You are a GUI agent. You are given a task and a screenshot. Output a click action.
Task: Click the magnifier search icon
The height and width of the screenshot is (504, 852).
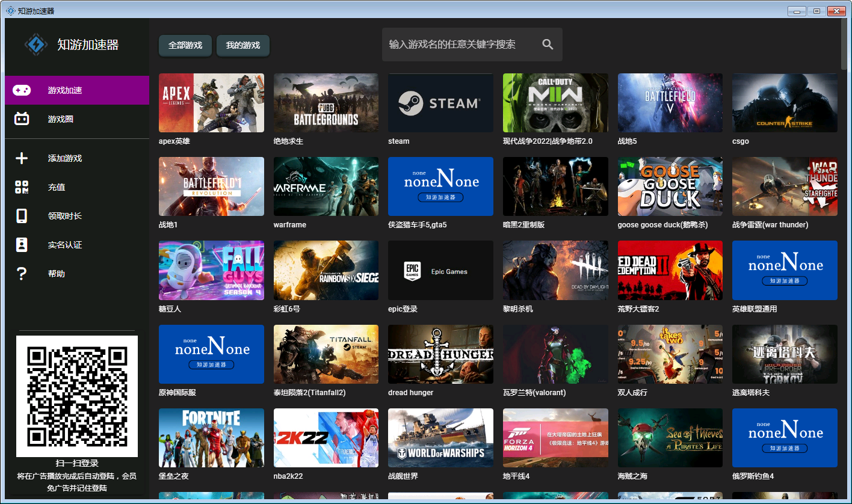point(548,44)
